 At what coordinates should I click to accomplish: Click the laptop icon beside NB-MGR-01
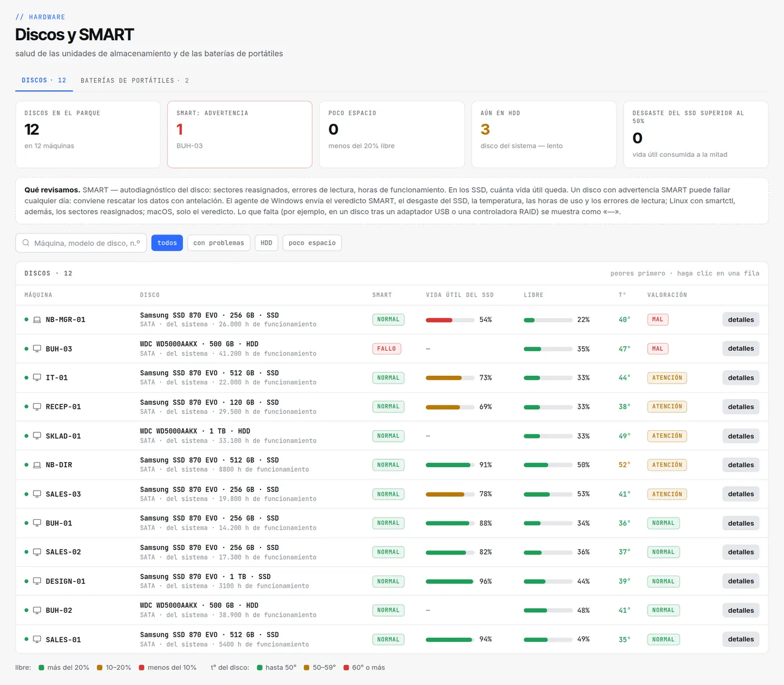(x=37, y=320)
